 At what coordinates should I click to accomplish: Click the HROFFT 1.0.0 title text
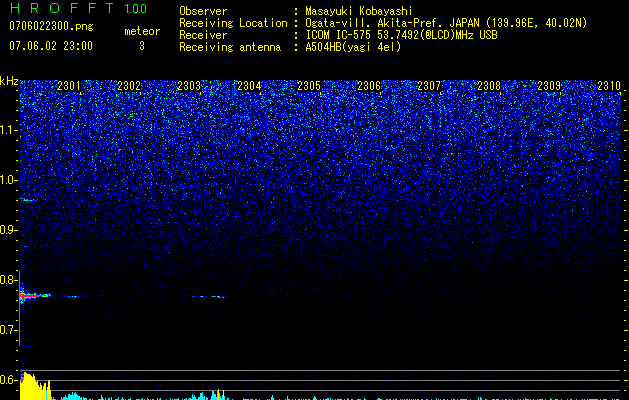pyautogui.click(x=78, y=8)
